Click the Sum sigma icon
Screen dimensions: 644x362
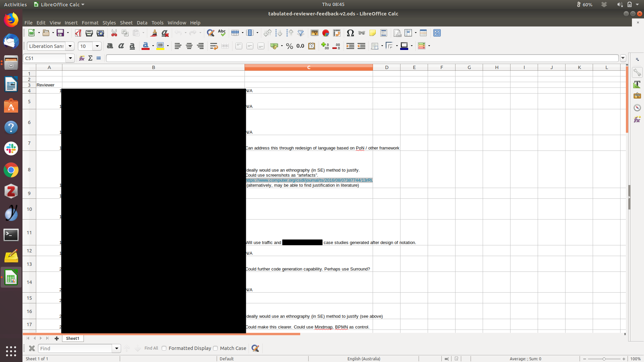(x=90, y=58)
